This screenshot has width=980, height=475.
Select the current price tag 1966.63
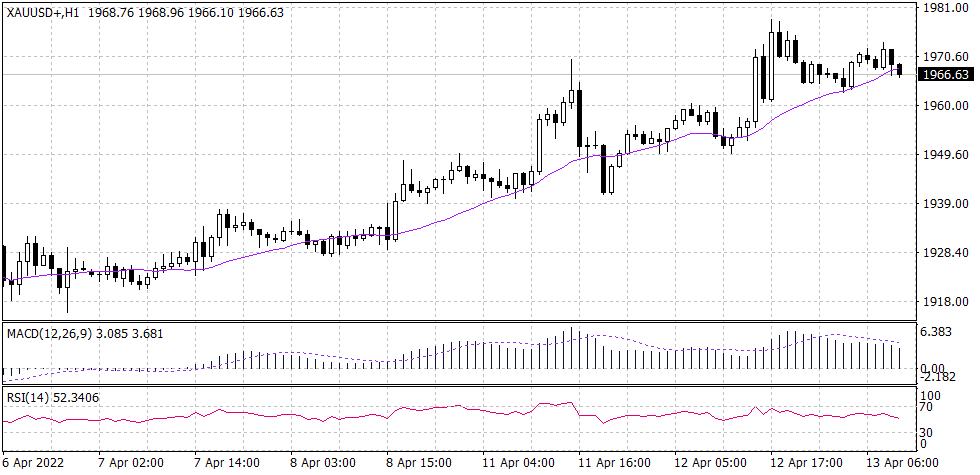click(x=945, y=75)
